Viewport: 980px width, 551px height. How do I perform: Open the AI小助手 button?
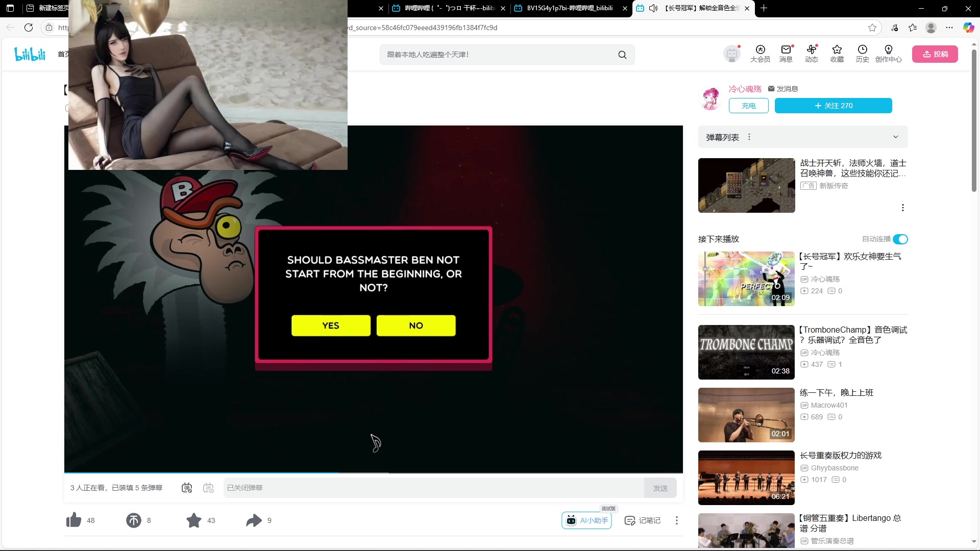(587, 520)
